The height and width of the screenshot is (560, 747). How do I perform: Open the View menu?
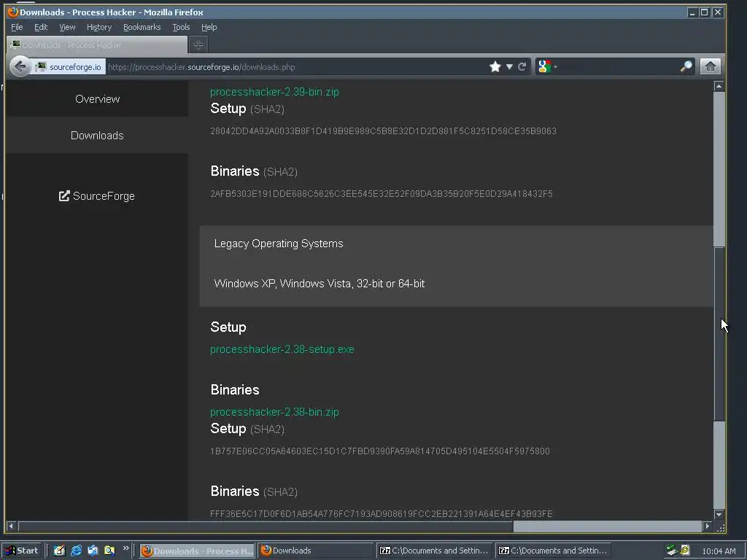point(67,27)
